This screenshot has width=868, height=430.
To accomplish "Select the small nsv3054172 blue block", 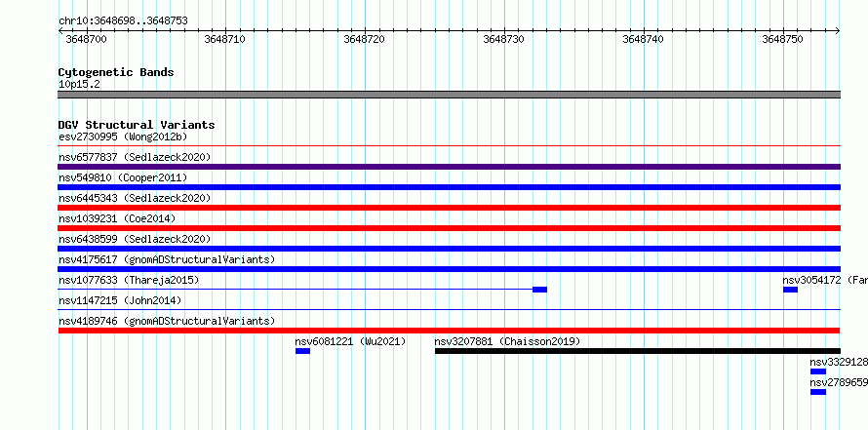I will pyautogui.click(x=791, y=290).
